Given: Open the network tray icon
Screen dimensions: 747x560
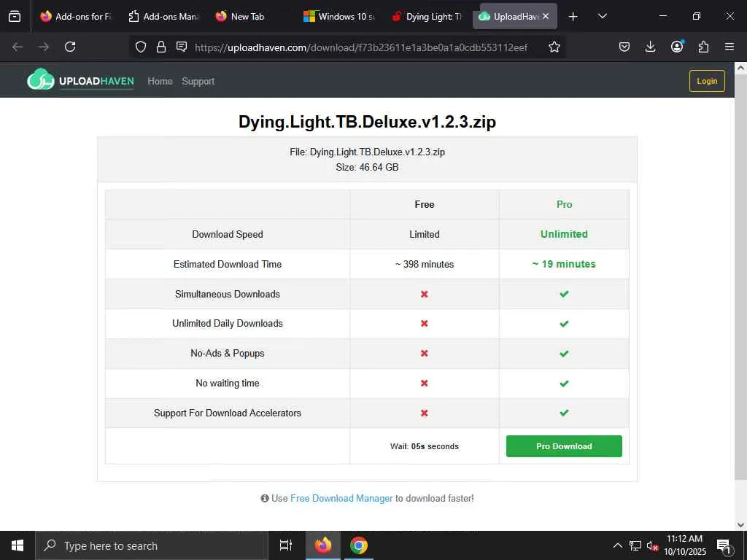Looking at the screenshot, I should (x=635, y=545).
